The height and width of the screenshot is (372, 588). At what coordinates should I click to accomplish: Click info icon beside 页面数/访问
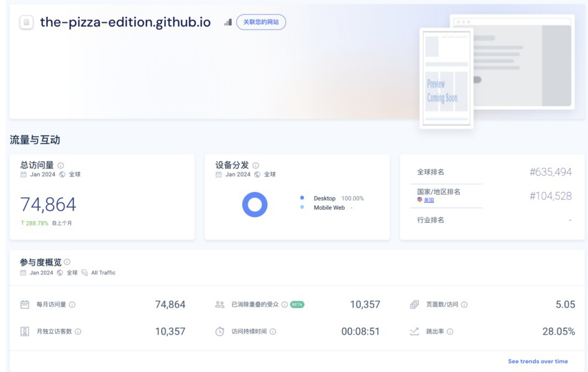click(464, 305)
